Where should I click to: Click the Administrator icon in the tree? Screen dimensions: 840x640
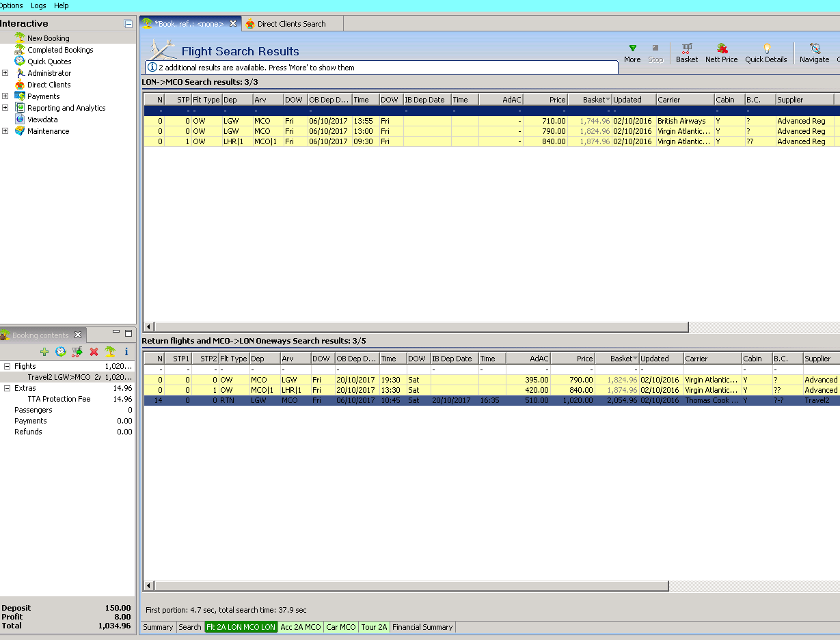pos(20,73)
